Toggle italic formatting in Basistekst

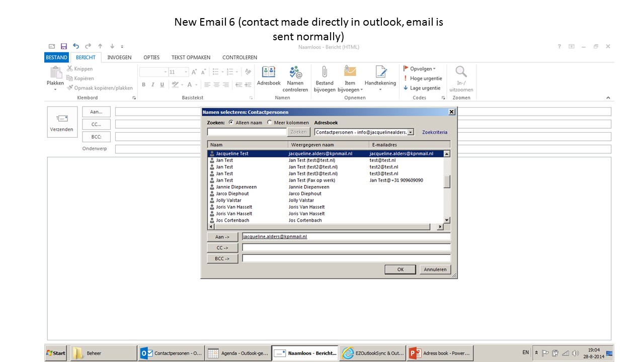click(153, 85)
